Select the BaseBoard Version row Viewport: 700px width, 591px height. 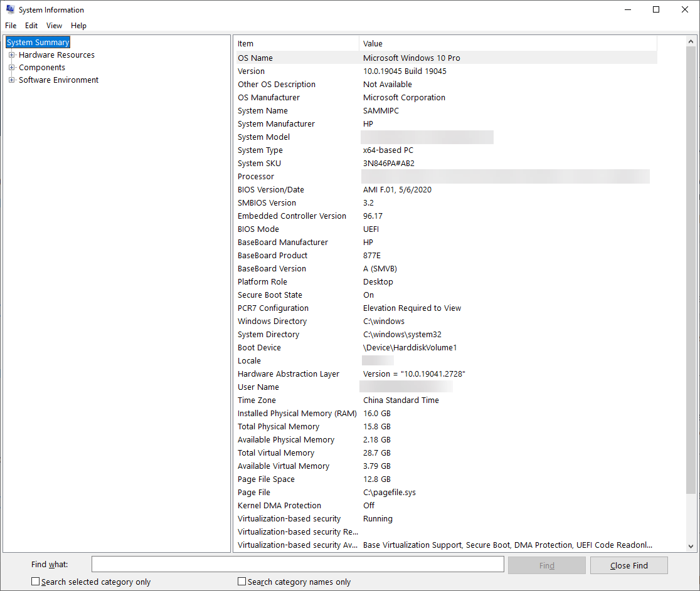447,268
